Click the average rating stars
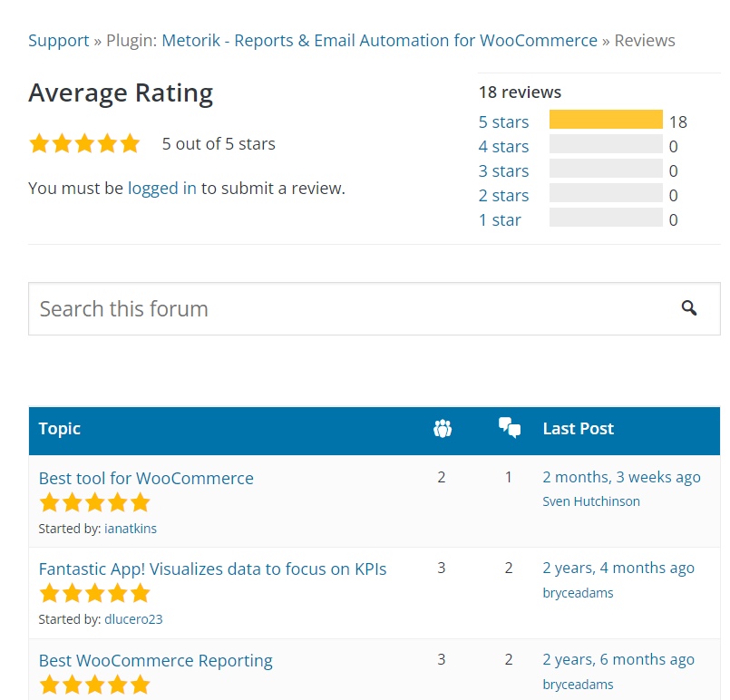The width and height of the screenshot is (730, 700). [x=84, y=144]
